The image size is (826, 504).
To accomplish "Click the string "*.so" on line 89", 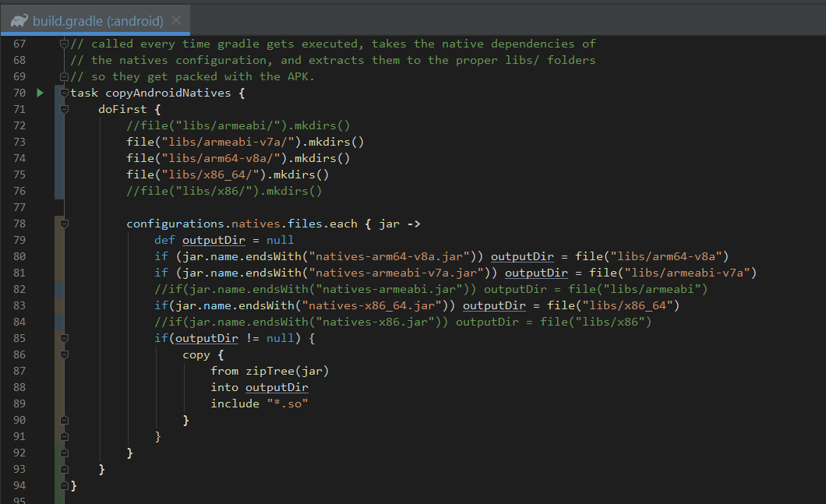I will click(x=286, y=404).
